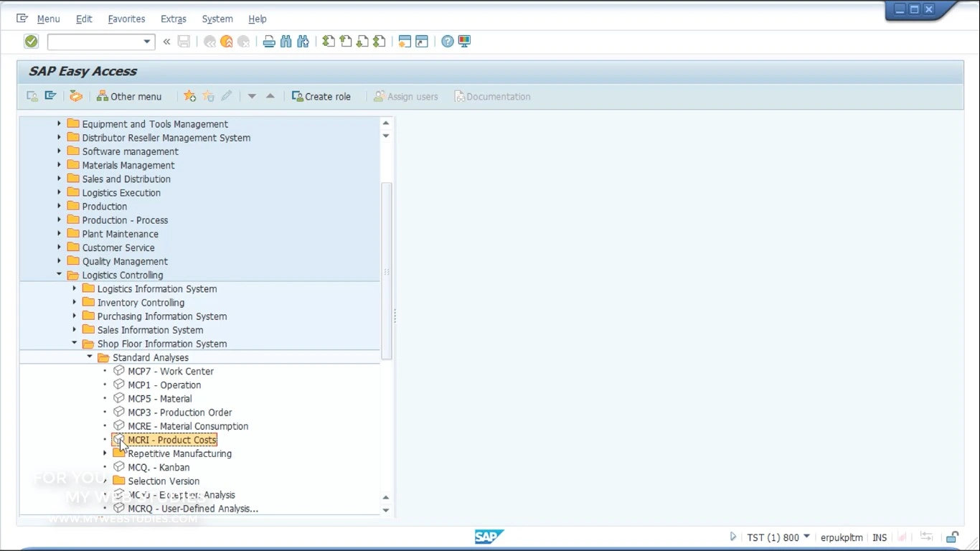Image resolution: width=980 pixels, height=551 pixels.
Task: Click the Move Favorites Down arrow
Action: (x=252, y=96)
